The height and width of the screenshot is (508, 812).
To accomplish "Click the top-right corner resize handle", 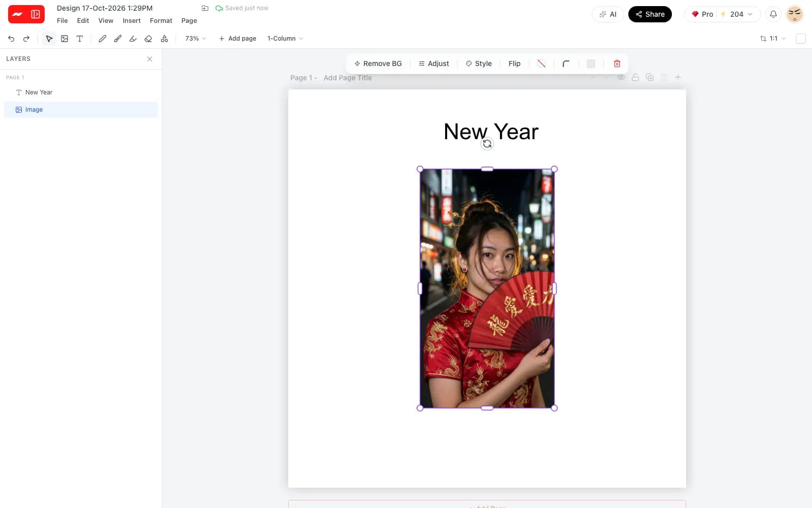I will 554,169.
